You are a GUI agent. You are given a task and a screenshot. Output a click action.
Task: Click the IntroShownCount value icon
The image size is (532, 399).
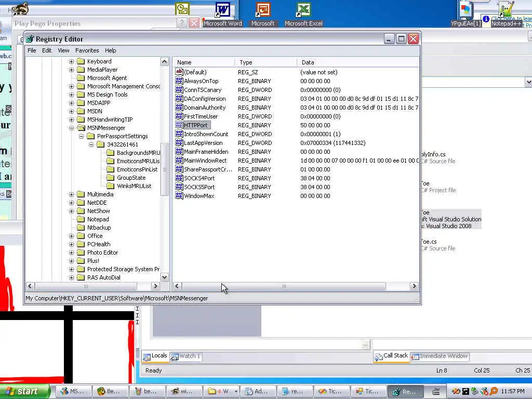coord(179,134)
